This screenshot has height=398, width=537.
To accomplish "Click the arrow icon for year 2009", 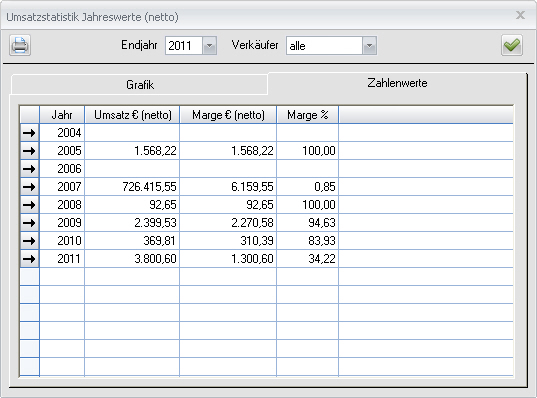I will [x=29, y=223].
